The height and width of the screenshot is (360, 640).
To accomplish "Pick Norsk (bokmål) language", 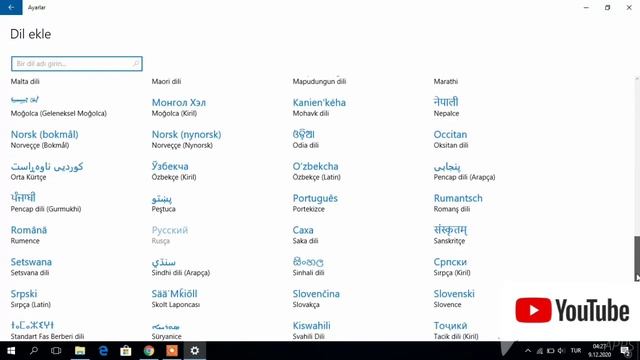I will 44,139.
